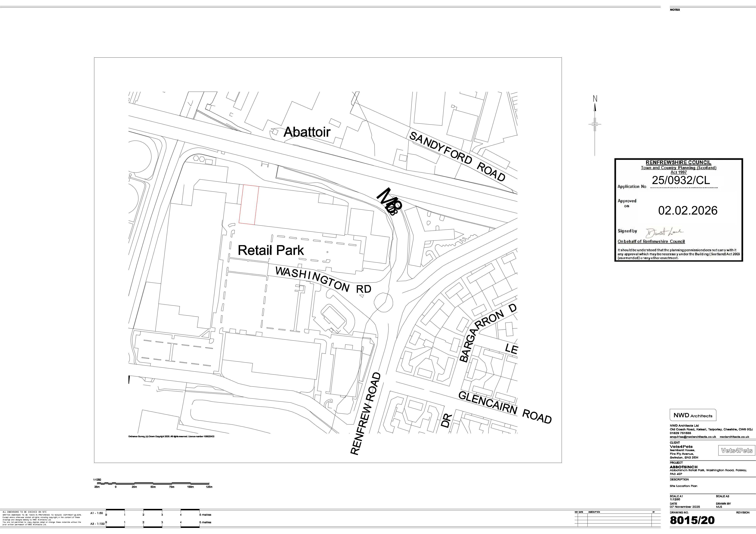Click the SANDYFORD ROAD street label
Viewport: 756px width, 534px height.
(x=457, y=156)
